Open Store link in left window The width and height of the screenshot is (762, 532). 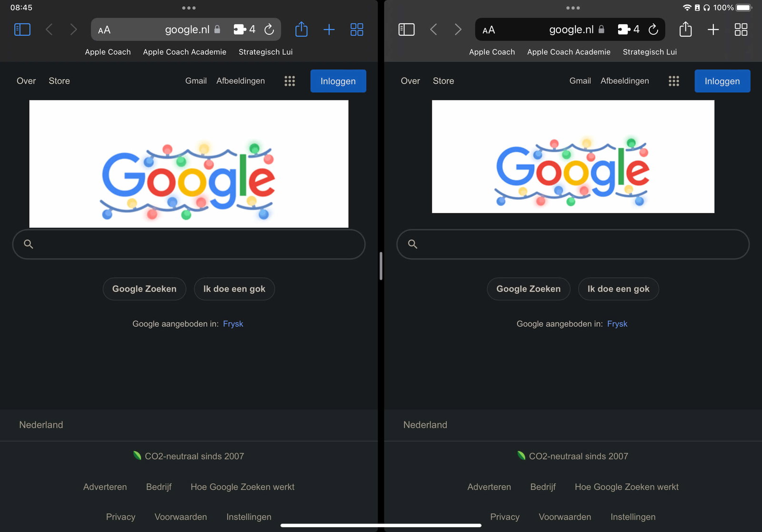coord(59,81)
